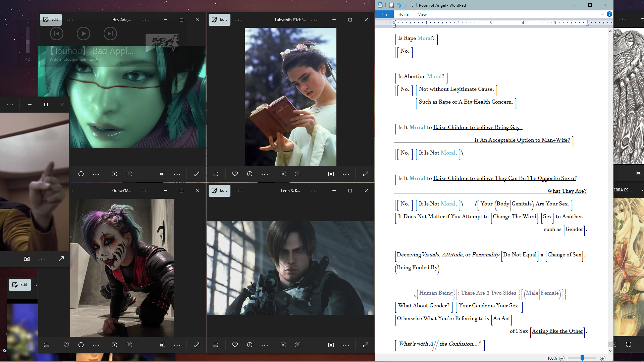Viewport: 644px width, 362px height.
Task: Click the WordPad vertical scrollbar down arrow
Action: [x=610, y=351]
